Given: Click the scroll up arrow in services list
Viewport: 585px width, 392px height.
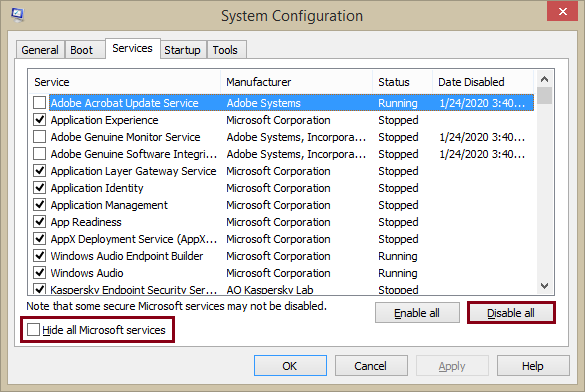Looking at the screenshot, I should click(x=544, y=79).
